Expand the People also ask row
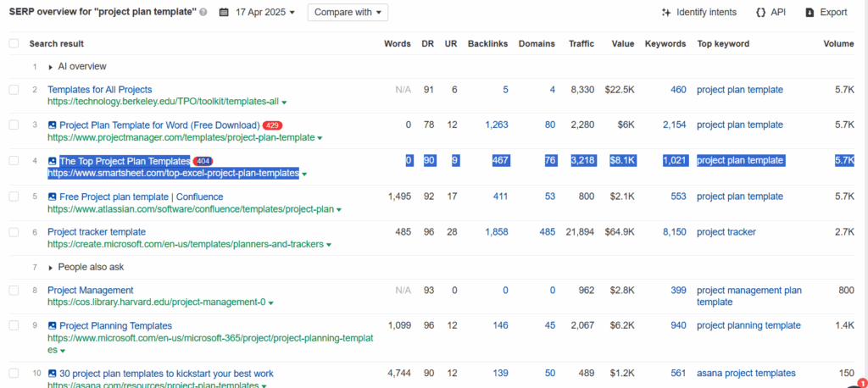 [x=51, y=268]
